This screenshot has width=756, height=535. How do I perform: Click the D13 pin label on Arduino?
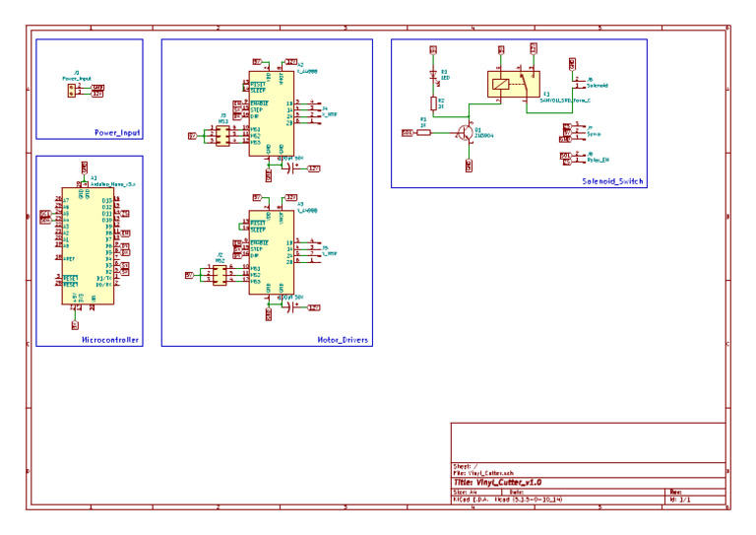(x=107, y=200)
